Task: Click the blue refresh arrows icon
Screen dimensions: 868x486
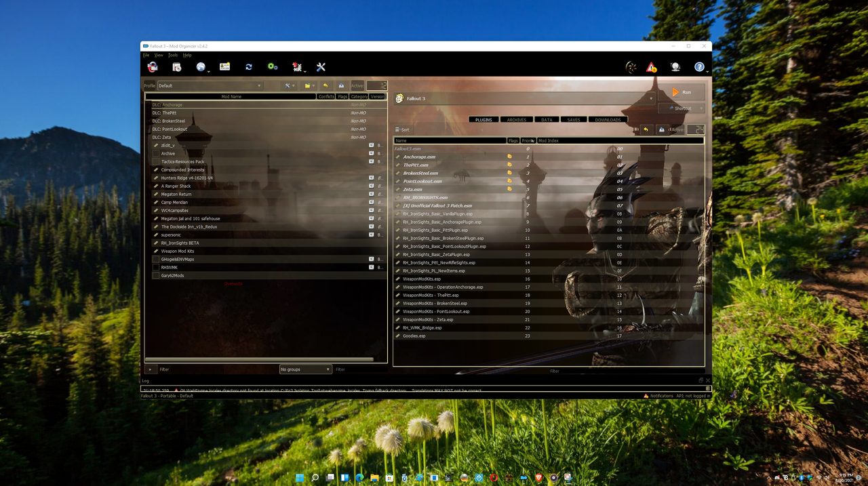Action: (249, 67)
